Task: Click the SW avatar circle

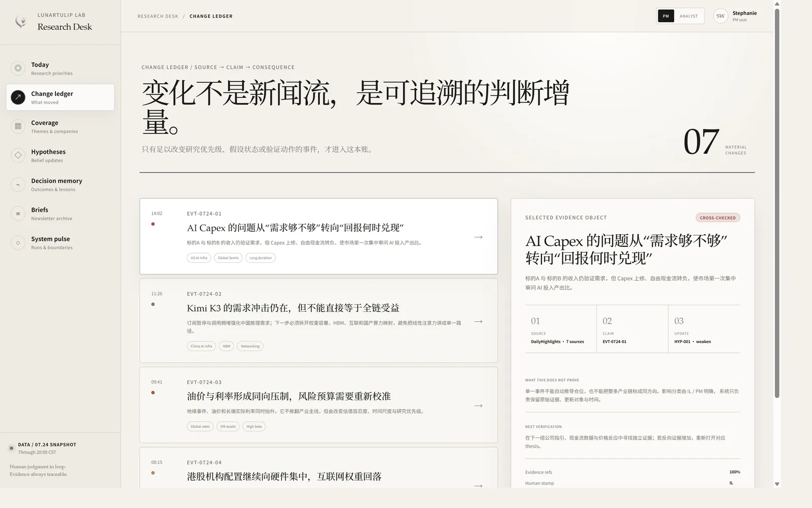Action: pos(720,16)
